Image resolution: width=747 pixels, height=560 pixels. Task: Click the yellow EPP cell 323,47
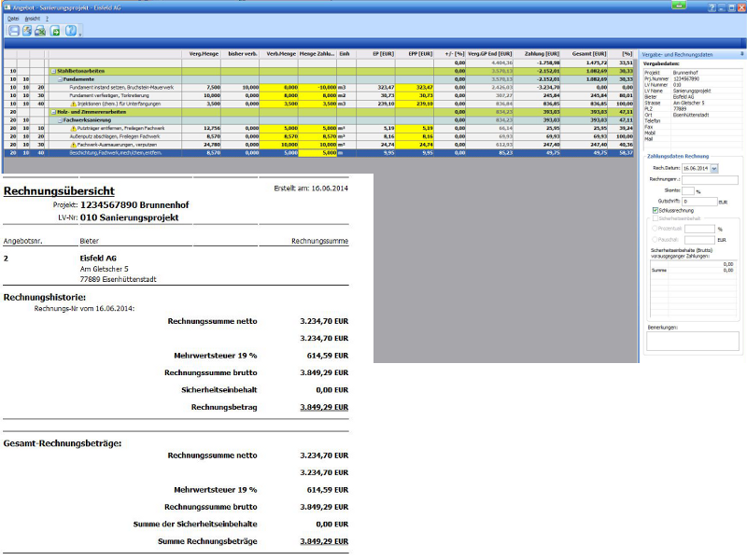[x=415, y=88]
